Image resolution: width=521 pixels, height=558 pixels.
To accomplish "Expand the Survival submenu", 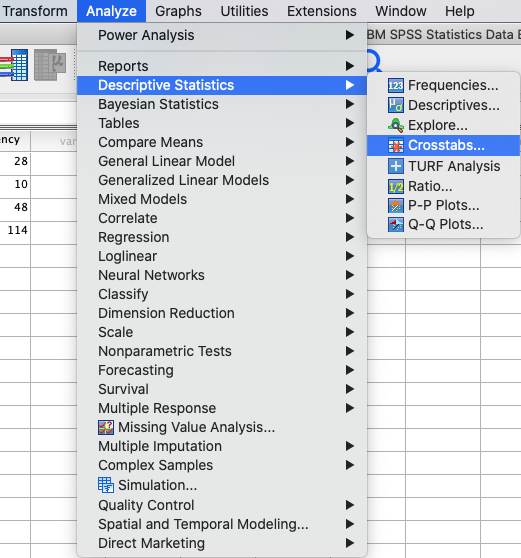I will pos(222,389).
